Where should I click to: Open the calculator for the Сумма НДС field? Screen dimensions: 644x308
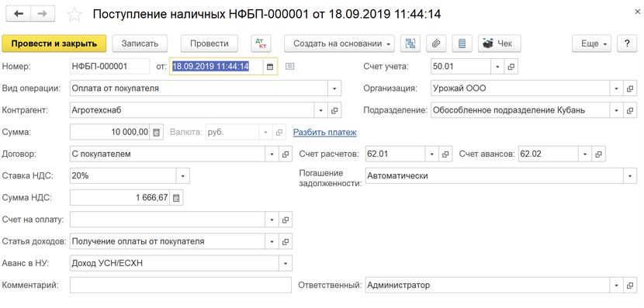(176, 198)
